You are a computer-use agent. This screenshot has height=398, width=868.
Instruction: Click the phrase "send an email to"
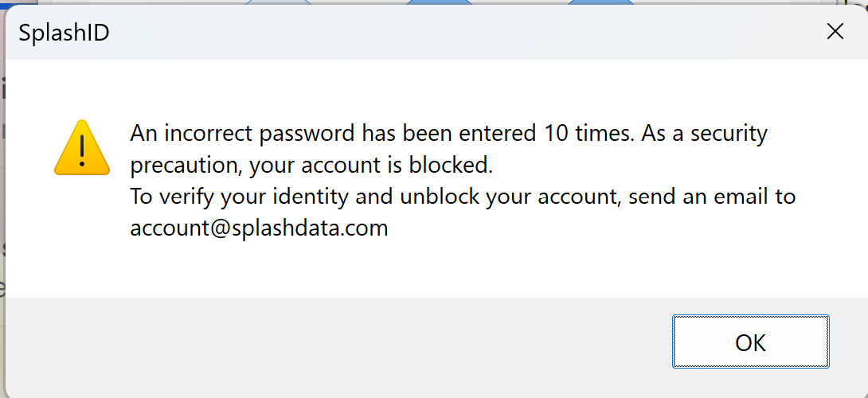point(712,197)
